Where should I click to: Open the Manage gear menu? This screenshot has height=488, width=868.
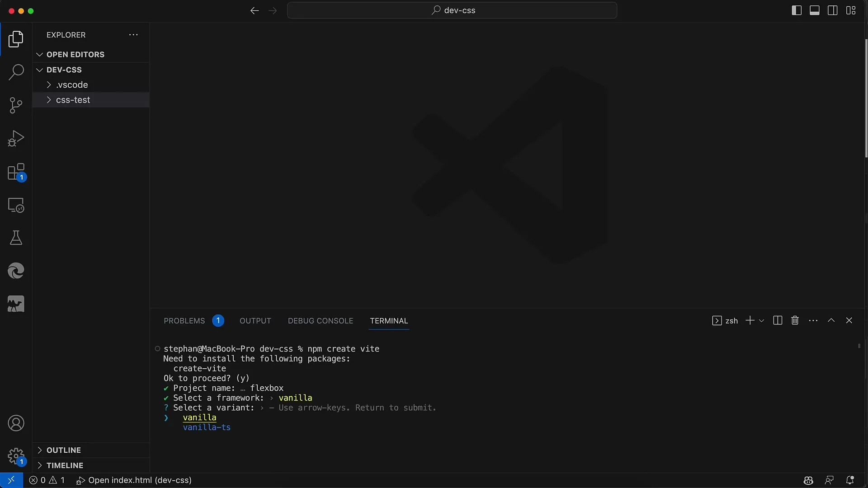click(x=16, y=456)
